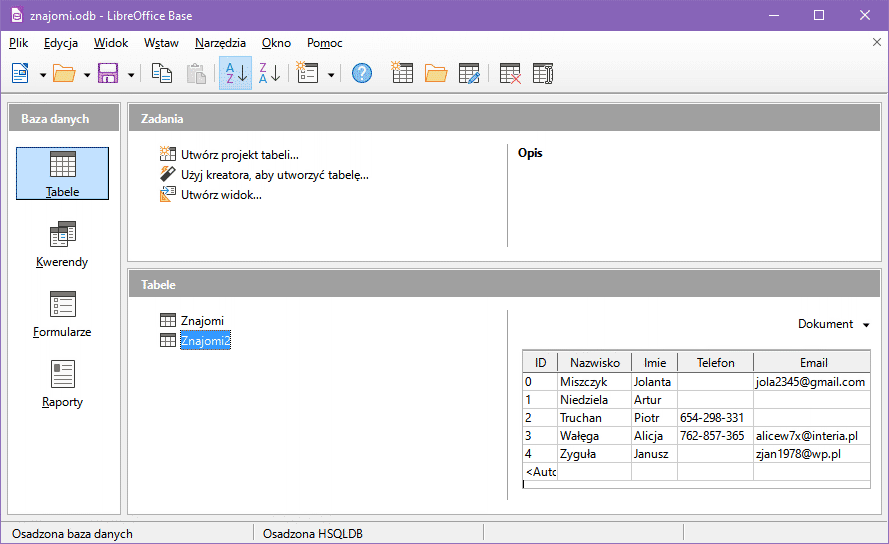Click the New document icon in toolbar
889x544 pixels.
point(20,73)
